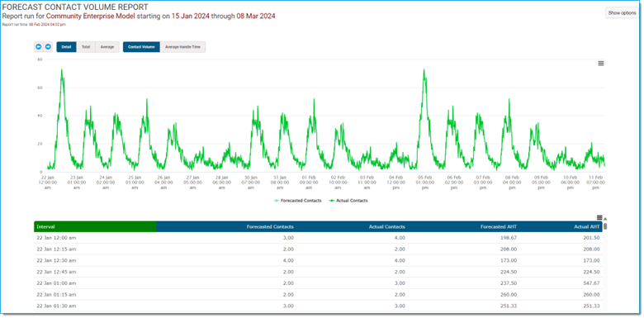Go to the next chart period arrow
This screenshot has height=318, width=644.
(48, 47)
